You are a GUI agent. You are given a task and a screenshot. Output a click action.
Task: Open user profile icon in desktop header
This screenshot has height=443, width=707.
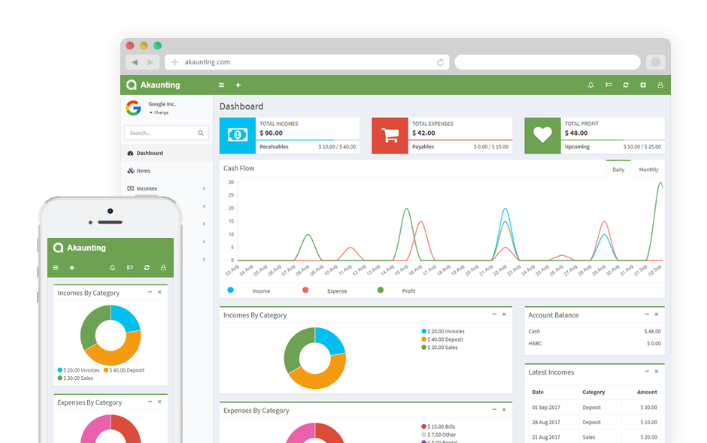tap(660, 85)
